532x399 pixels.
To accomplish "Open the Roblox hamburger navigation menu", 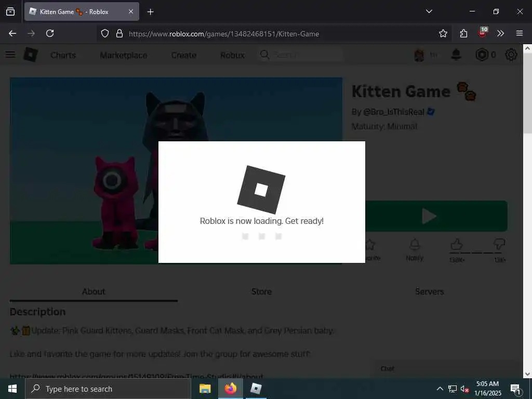I will (x=10, y=55).
